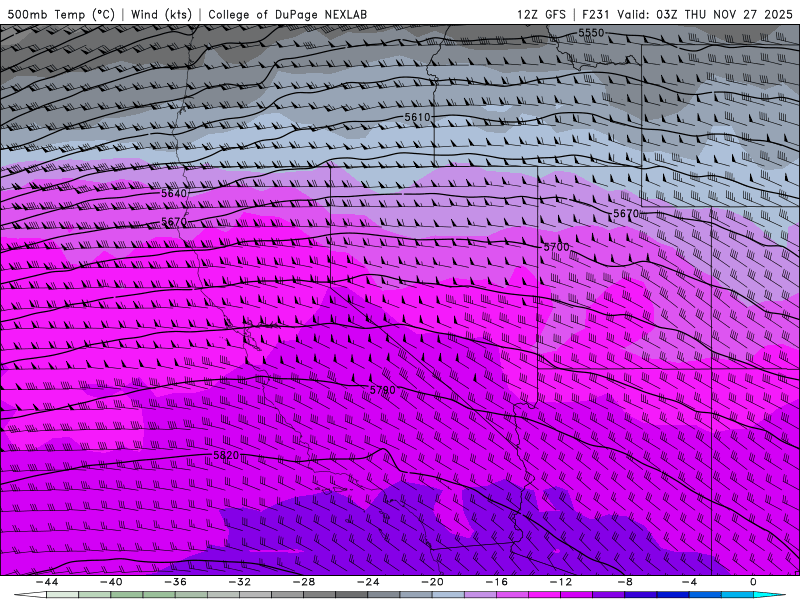Click the -16 color scale label
The width and height of the screenshot is (800, 600).
pyautogui.click(x=497, y=582)
